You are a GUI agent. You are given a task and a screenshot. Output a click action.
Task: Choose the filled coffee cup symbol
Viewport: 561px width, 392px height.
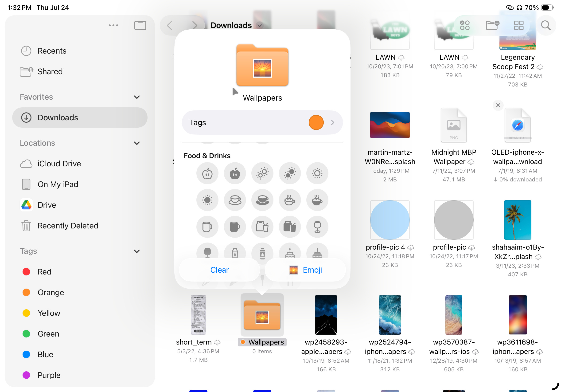(262, 200)
